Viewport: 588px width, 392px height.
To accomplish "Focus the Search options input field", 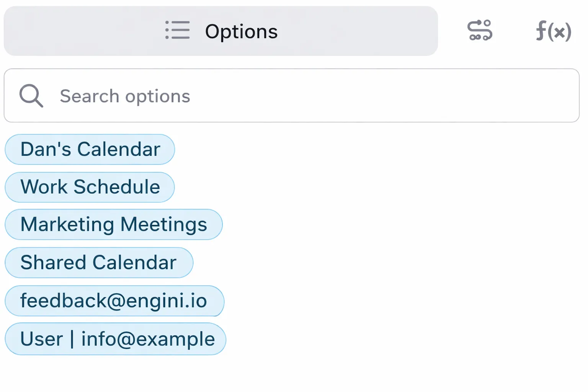I will [x=292, y=96].
